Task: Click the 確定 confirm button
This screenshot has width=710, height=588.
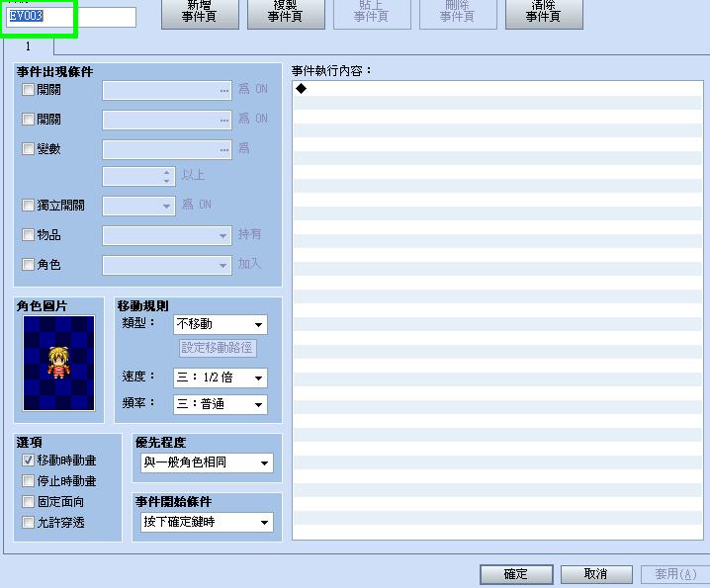Action: (x=516, y=574)
